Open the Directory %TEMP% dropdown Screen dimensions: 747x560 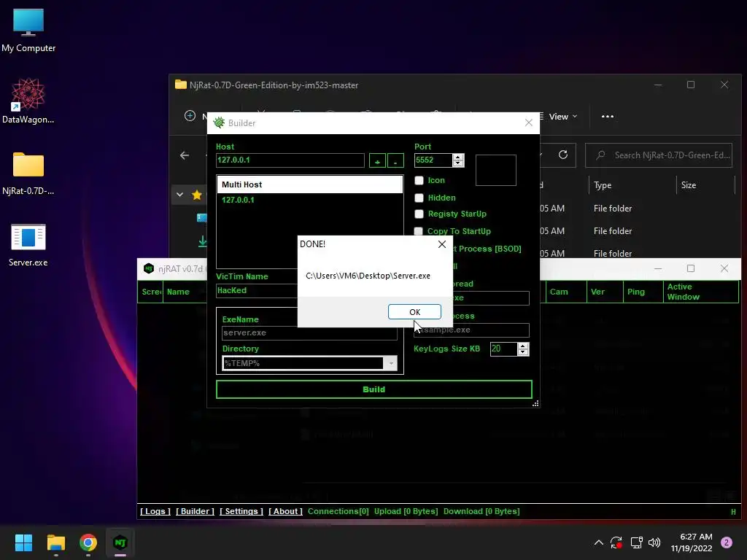[391, 363]
